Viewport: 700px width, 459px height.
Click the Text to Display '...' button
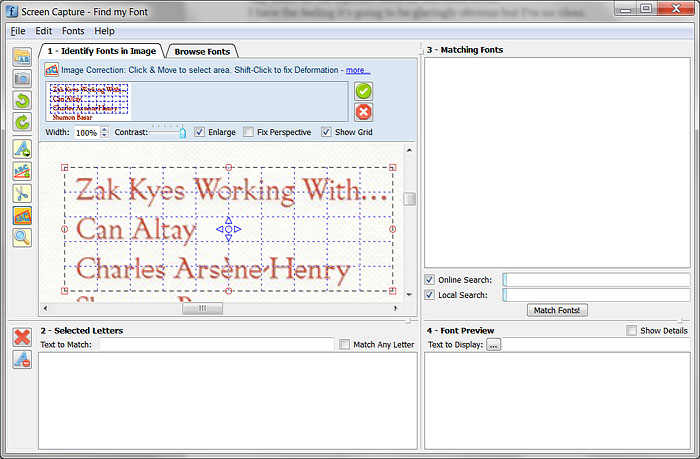tap(493, 345)
